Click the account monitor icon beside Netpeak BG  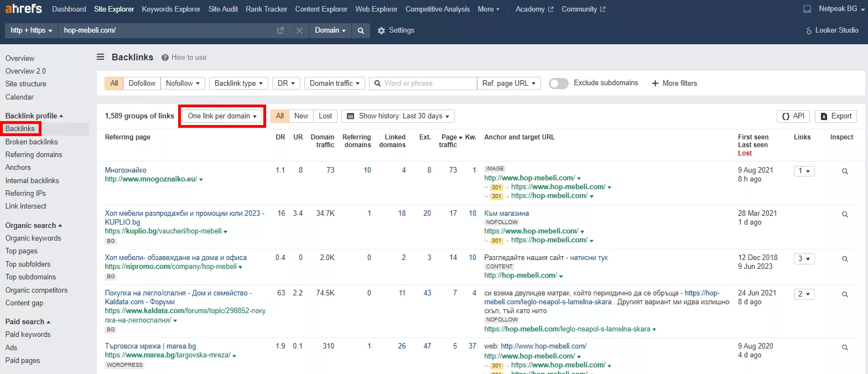point(807,9)
